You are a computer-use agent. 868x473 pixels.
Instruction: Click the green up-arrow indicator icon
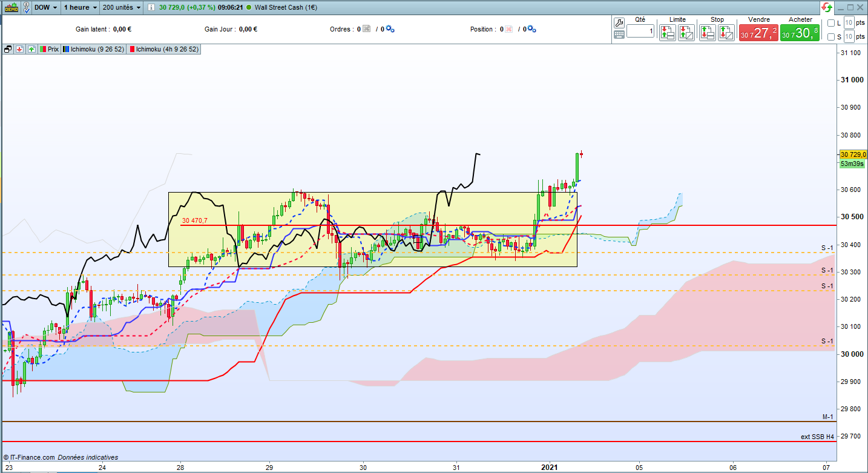pyautogui.click(x=31, y=49)
